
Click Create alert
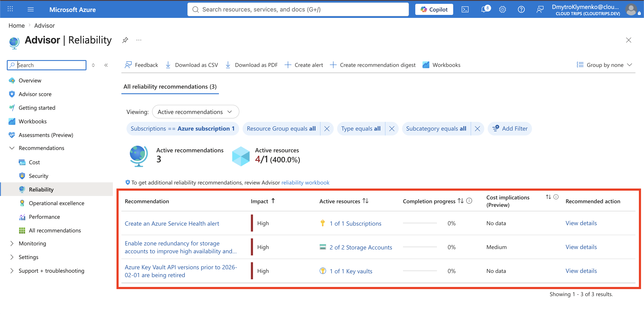point(304,65)
